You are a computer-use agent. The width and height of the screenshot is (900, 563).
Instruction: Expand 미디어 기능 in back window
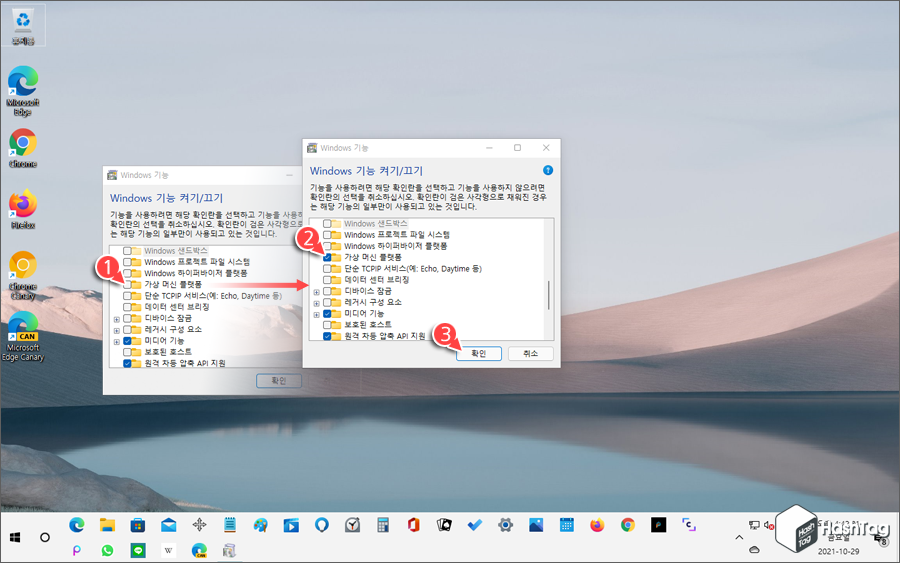[117, 341]
